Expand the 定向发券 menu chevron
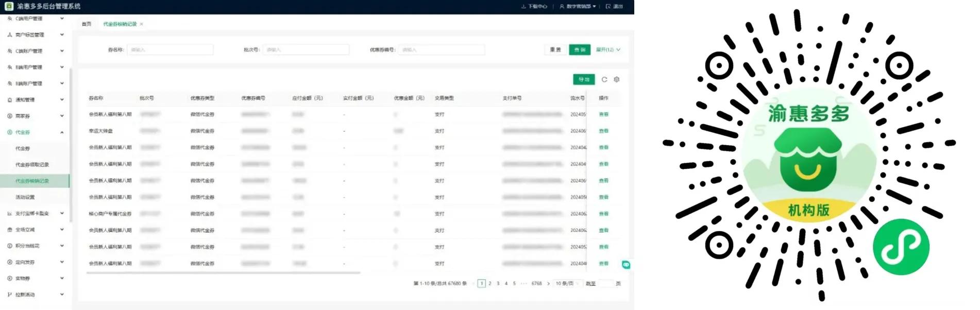980x310 pixels. coord(62,262)
